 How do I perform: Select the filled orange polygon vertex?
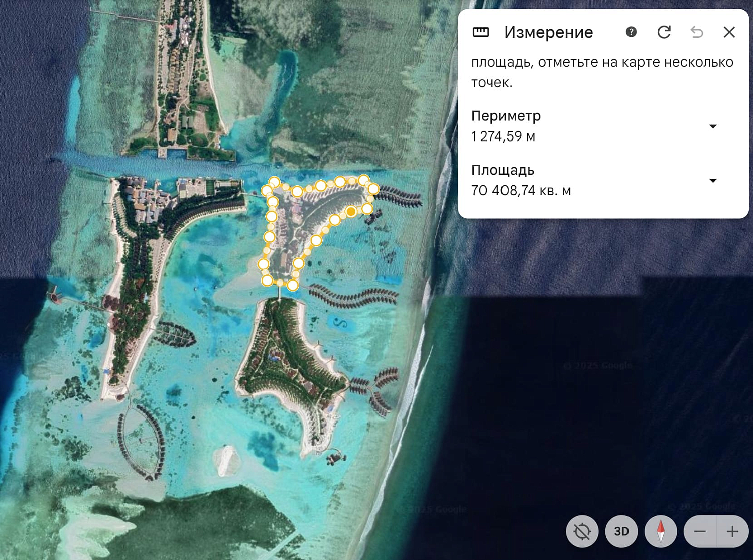(x=350, y=212)
